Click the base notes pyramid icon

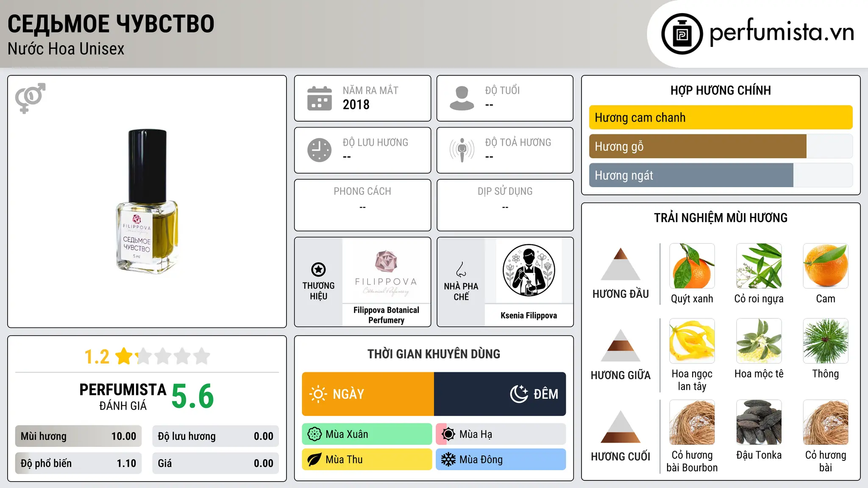coord(620,427)
